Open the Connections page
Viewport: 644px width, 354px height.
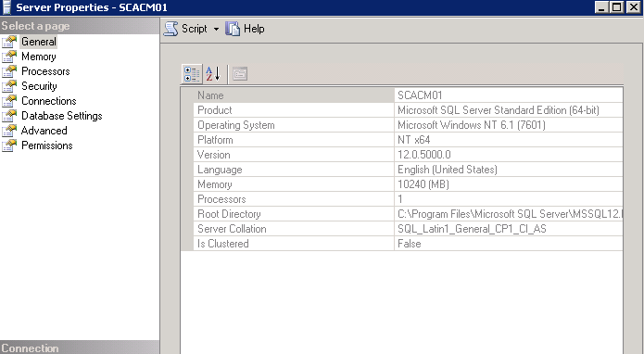pyautogui.click(x=49, y=101)
